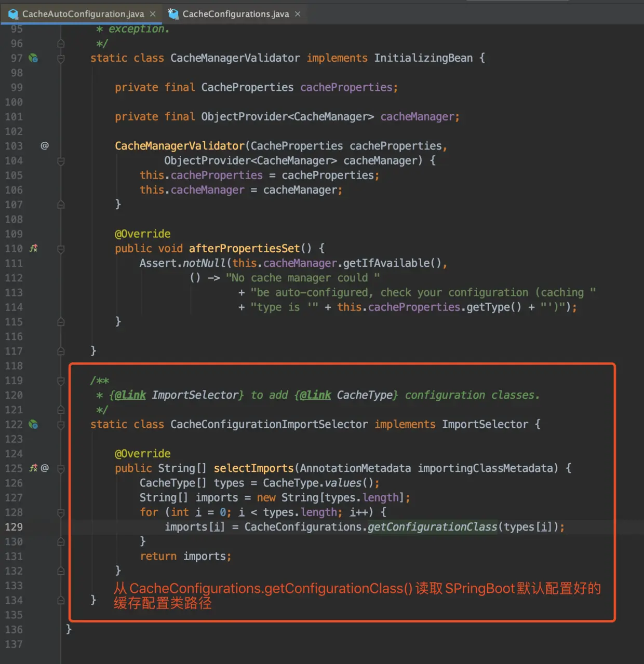Click CacheType.values() call on line 126
This screenshot has height=664, width=644.
click(x=318, y=483)
